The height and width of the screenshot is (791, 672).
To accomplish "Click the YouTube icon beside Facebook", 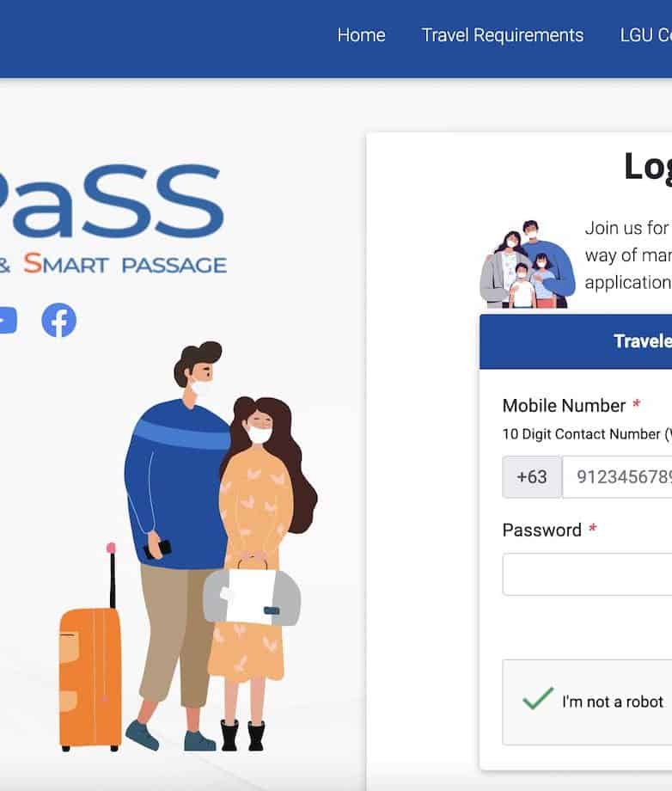I will click(x=8, y=321).
